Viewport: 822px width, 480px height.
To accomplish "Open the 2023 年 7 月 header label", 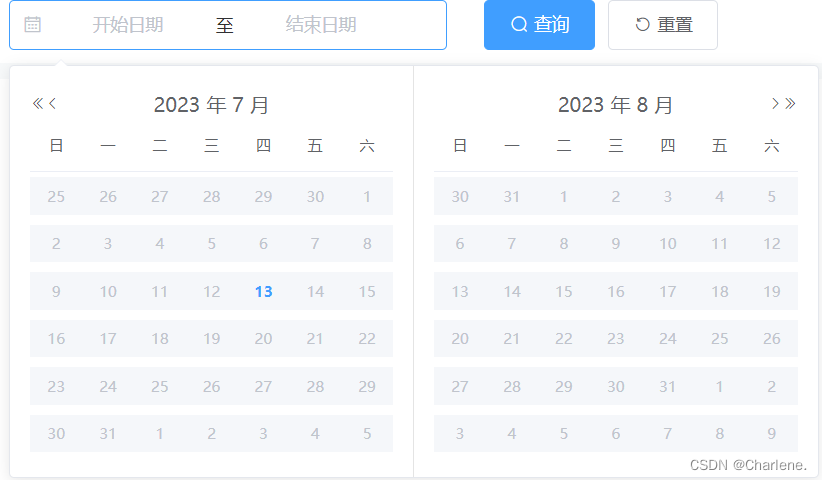I will point(211,105).
